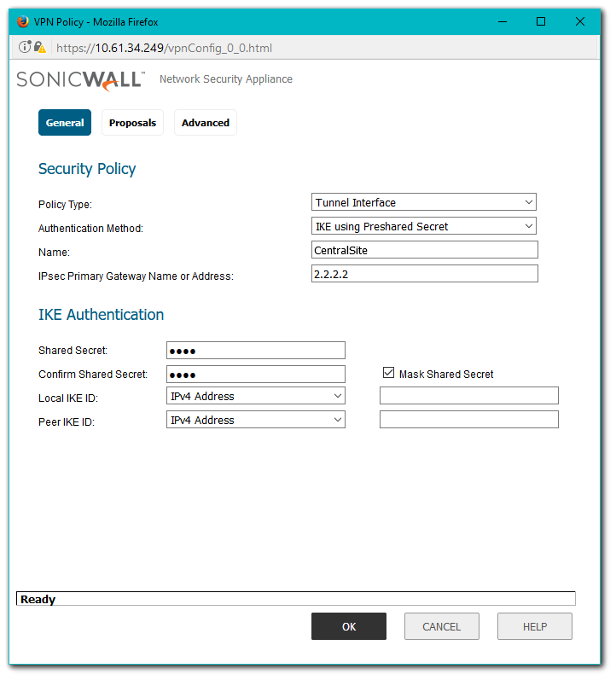Switch to the Proposals tab
This screenshot has height=680, width=616.
pos(132,123)
